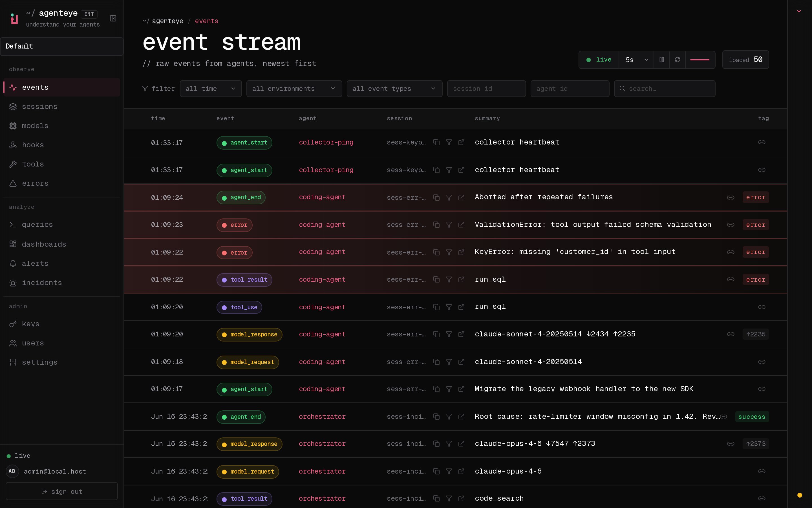Go to alerts in sidebar

click(62, 263)
